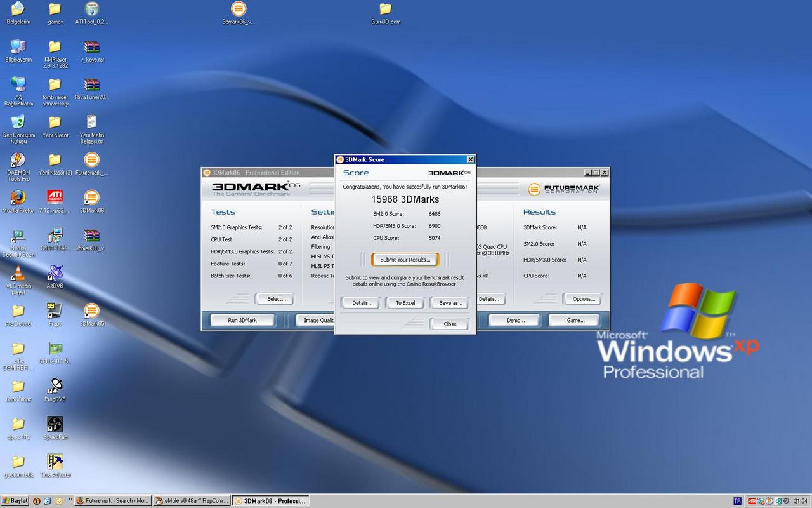Click the Demo... button
Image resolution: width=812 pixels, height=508 pixels.
pyautogui.click(x=515, y=320)
